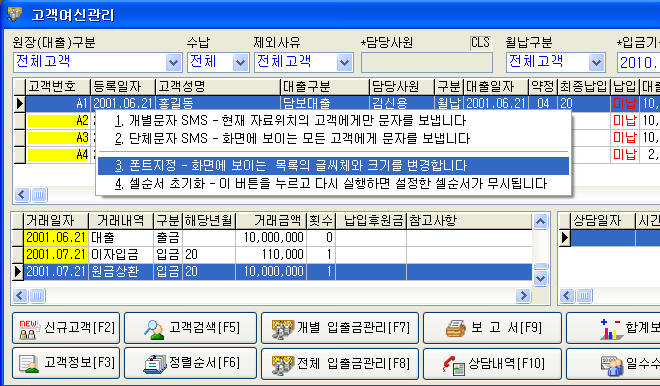660x386 pixels.
Task: Click the 신규고객[F2] new customer icon
Action: pyautogui.click(x=29, y=329)
